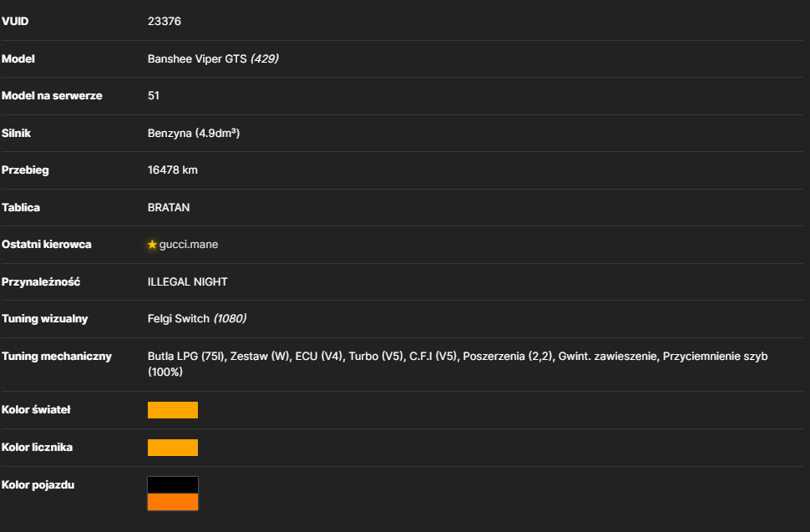
Task: Open the gucci.mane driver profile link
Action: [x=189, y=245]
